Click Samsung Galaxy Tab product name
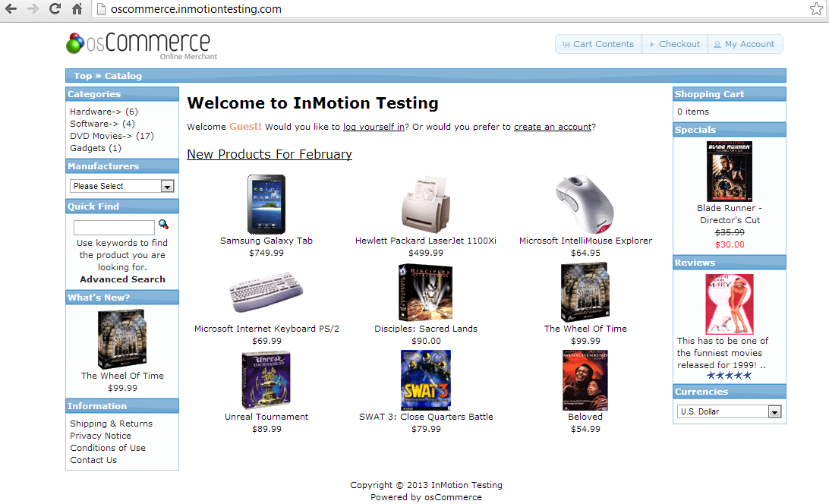This screenshot has height=504, width=829. pyautogui.click(x=266, y=241)
